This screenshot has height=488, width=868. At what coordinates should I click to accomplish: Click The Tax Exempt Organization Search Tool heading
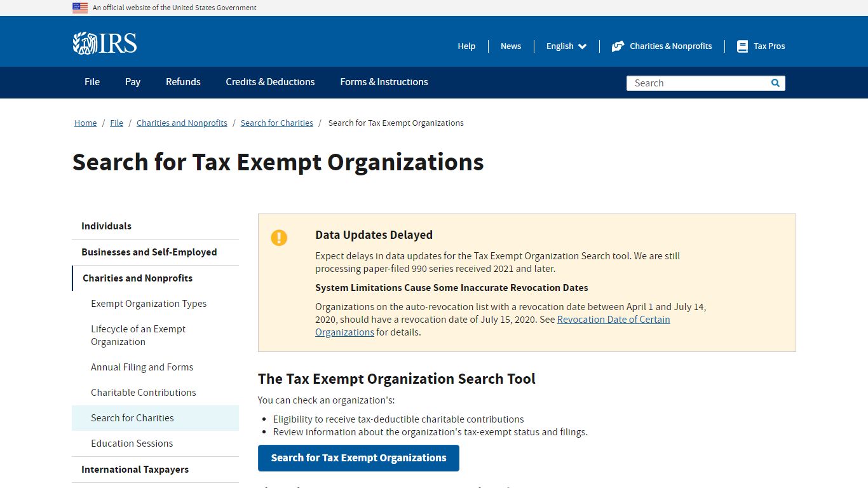(x=397, y=379)
